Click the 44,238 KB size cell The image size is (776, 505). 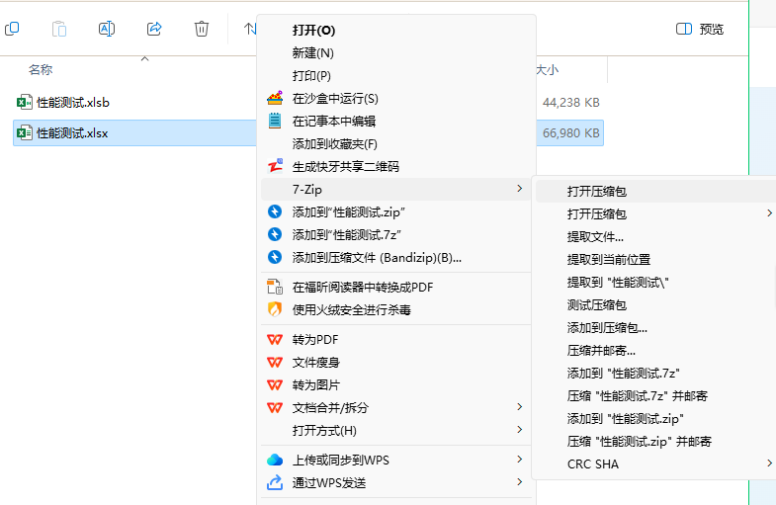571,102
